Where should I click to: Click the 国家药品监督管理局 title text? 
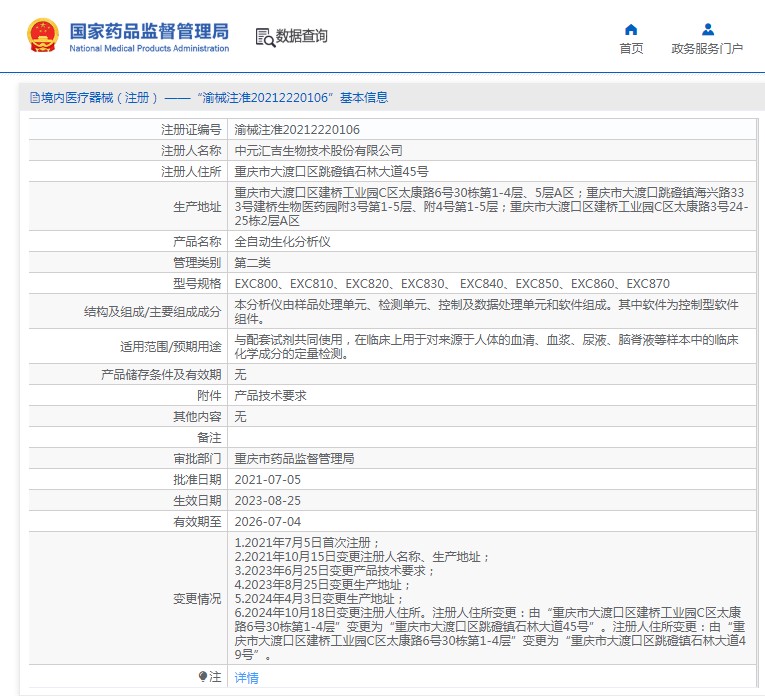point(149,31)
